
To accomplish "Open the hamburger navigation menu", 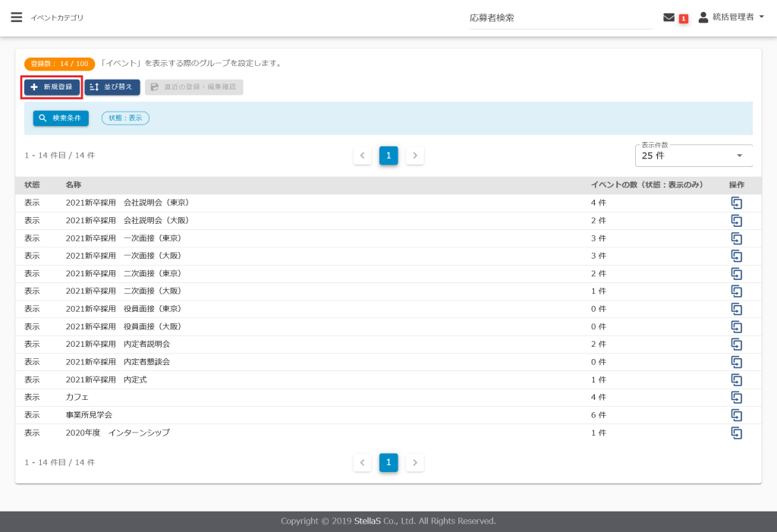I will tap(16, 17).
